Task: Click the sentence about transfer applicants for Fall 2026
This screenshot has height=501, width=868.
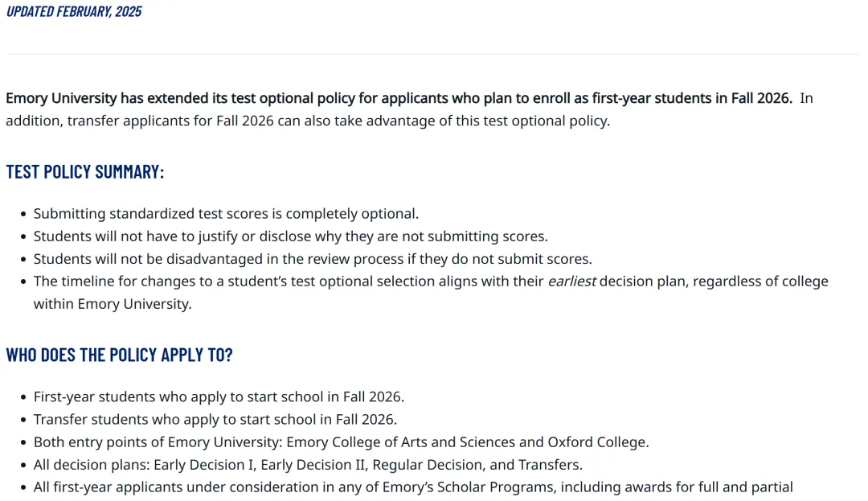Action: tap(338, 121)
